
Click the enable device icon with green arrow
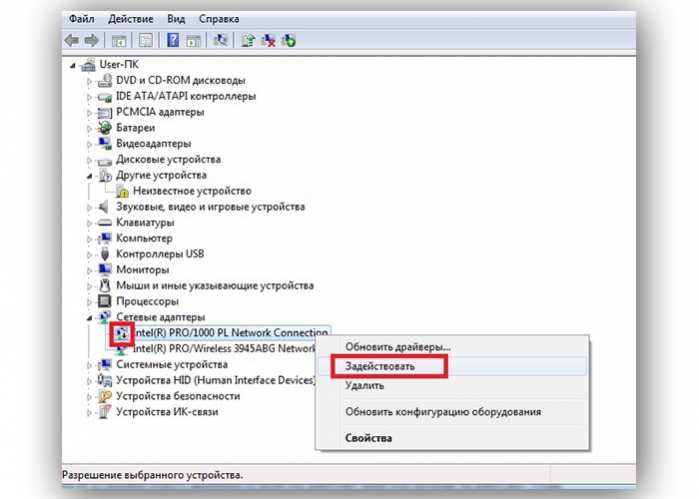(289, 41)
